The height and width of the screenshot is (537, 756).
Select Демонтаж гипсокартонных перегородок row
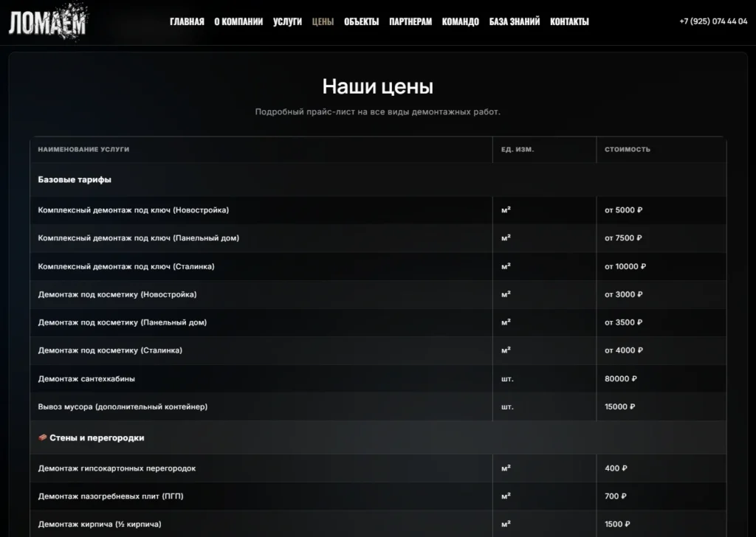click(x=378, y=468)
